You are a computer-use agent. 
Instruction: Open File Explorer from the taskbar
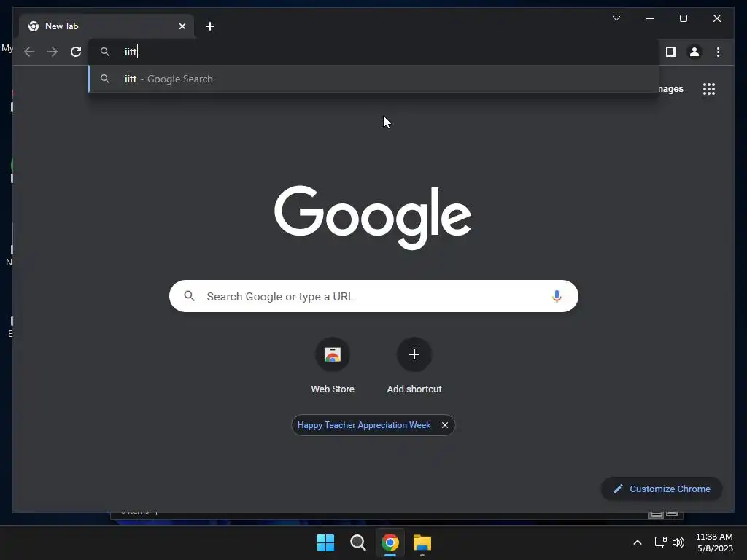pos(422,542)
